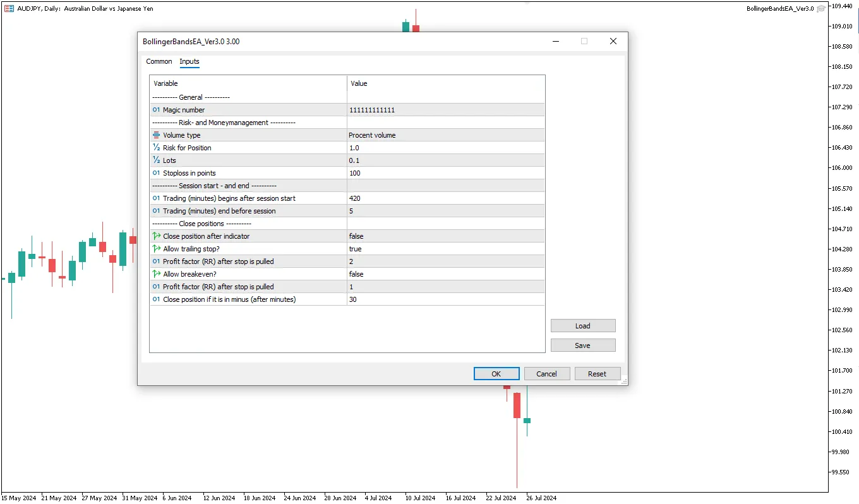Viewport: 859px width, 504px height.
Task: Click the AUDJPY chart symbol icon
Action: point(9,9)
